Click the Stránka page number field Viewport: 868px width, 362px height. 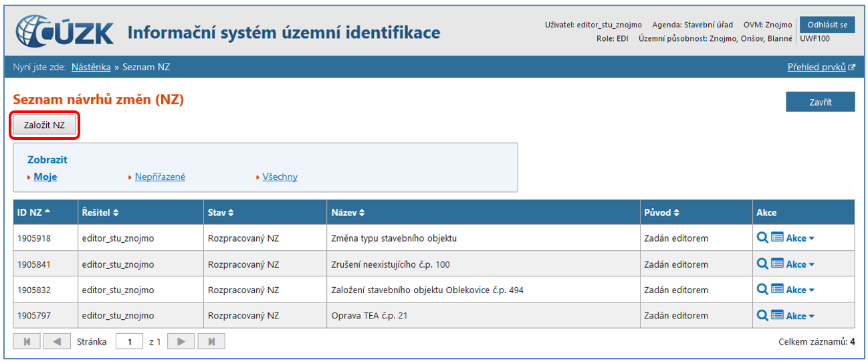[x=129, y=342]
